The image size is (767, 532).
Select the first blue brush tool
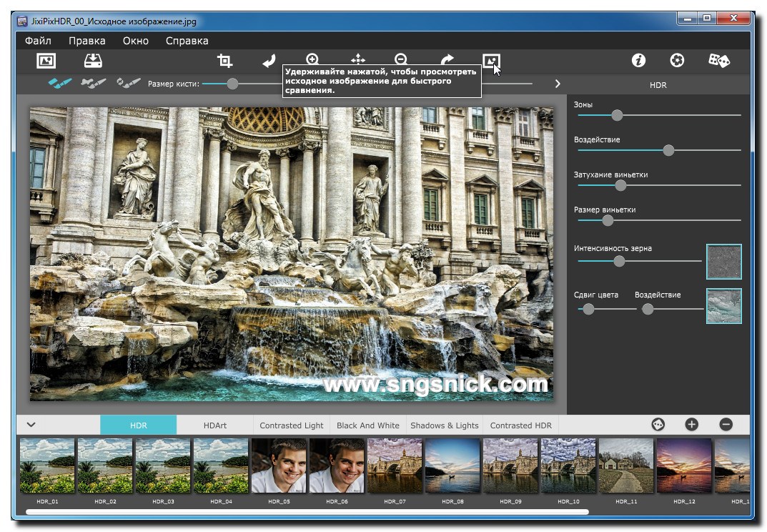(60, 83)
